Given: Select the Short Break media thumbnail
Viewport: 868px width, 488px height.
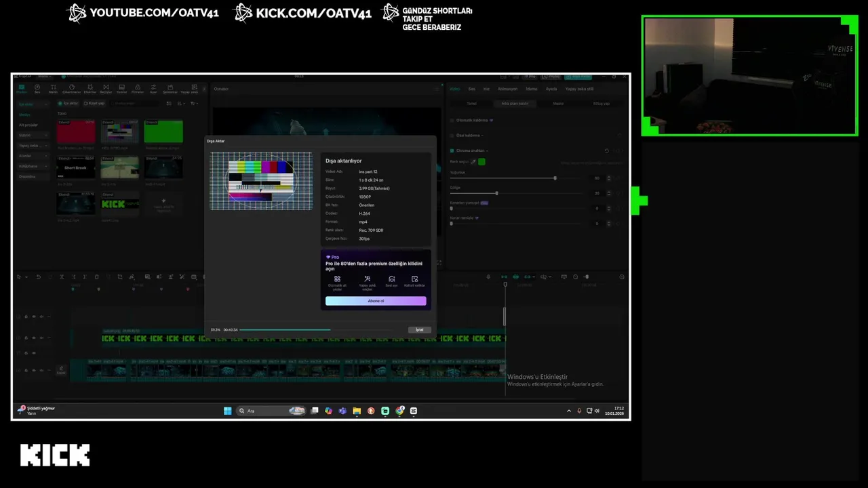Looking at the screenshot, I should (x=75, y=167).
